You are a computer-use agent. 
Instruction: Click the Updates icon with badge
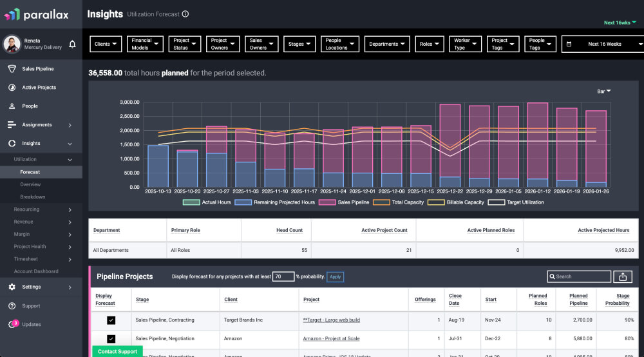pos(12,324)
